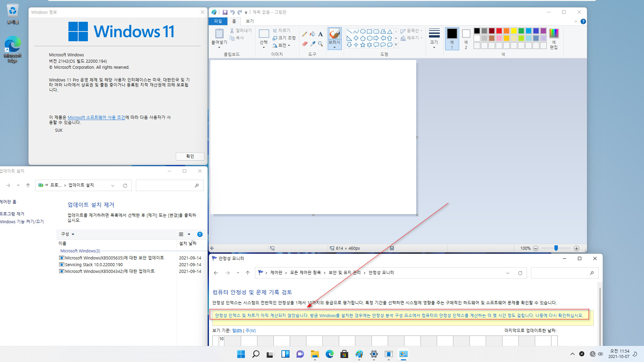644x362 pixels.
Task: Open the Organize (구성) dropdown
Action: [x=67, y=234]
